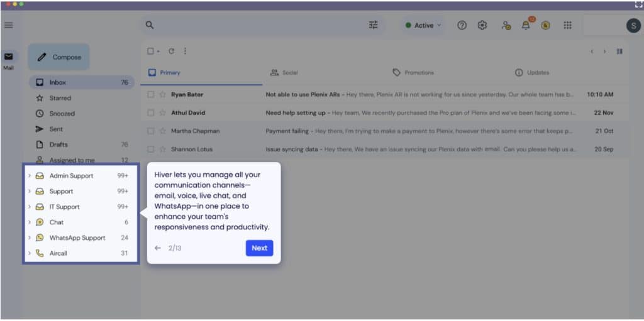Open the Inbox folder
Image resolution: width=644 pixels, height=321 pixels.
click(x=81, y=82)
